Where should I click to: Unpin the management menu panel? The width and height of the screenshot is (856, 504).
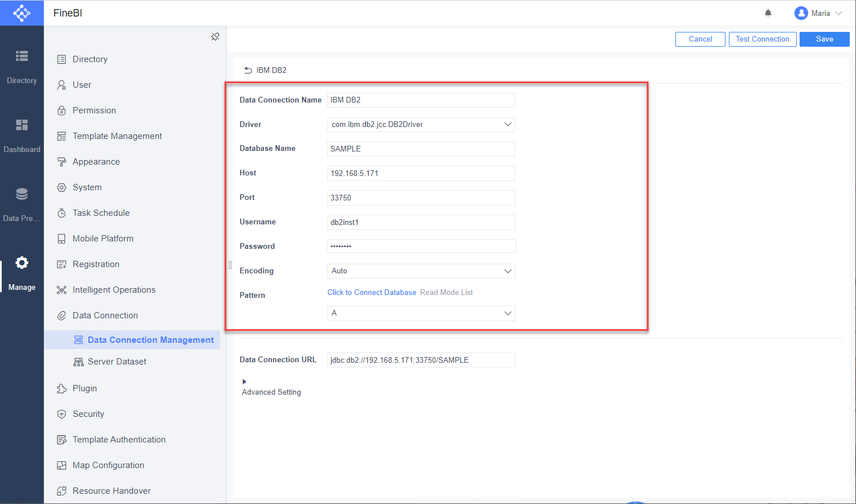tap(215, 37)
